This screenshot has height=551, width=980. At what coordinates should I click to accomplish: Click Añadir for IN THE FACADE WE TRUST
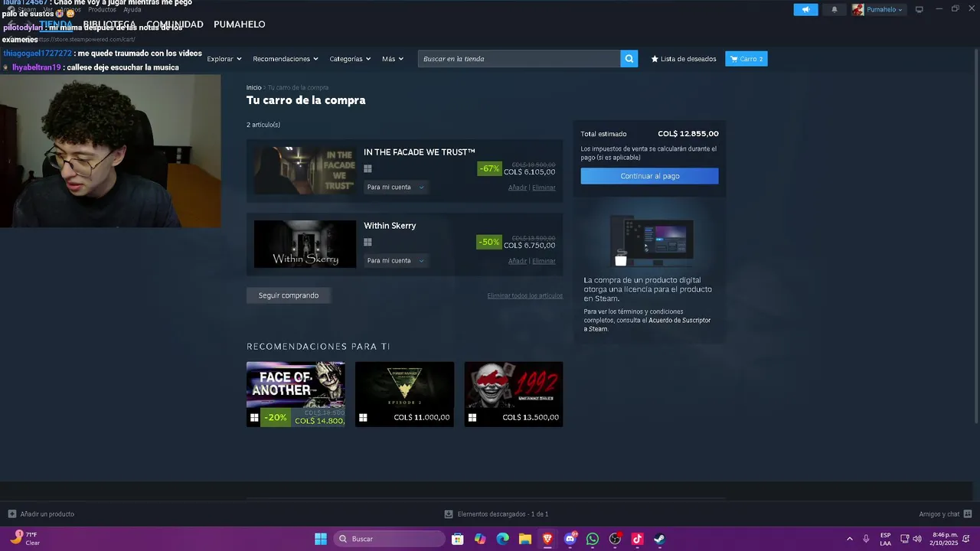518,187
